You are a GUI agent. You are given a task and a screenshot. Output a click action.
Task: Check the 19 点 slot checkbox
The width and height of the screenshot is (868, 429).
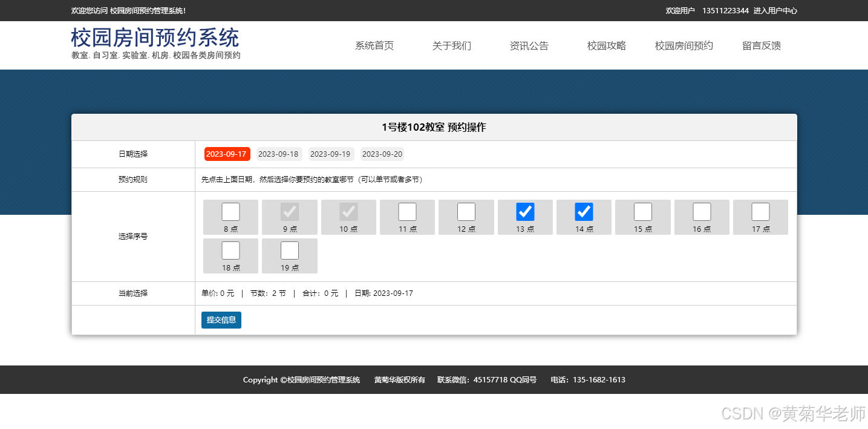click(x=290, y=251)
